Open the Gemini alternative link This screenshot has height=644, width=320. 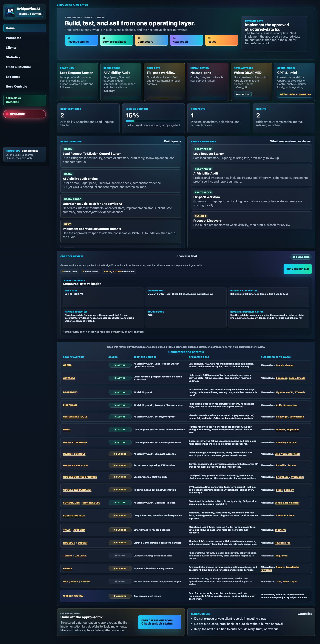click(289, 365)
